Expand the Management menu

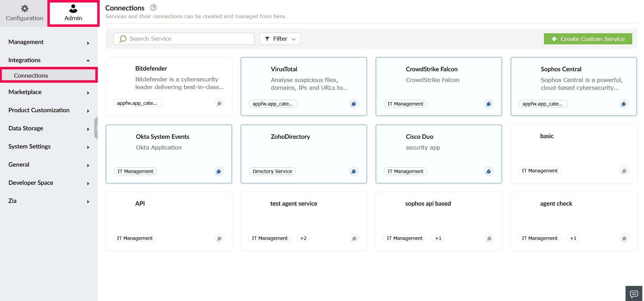coord(49,42)
